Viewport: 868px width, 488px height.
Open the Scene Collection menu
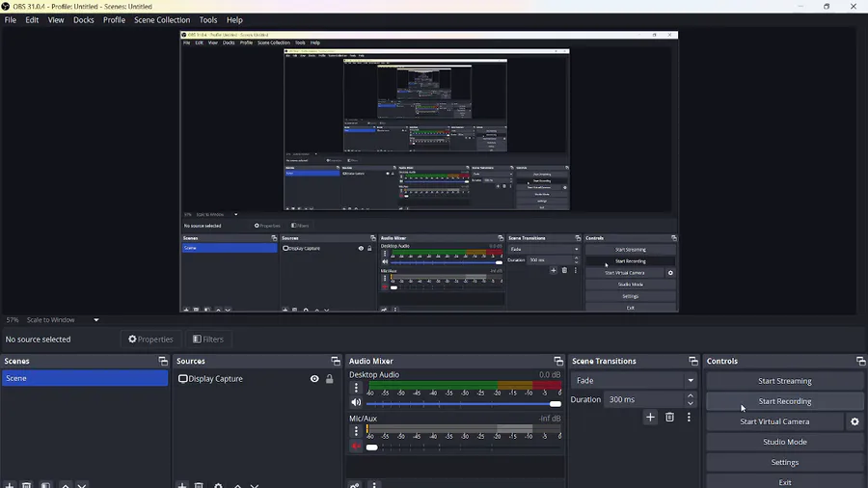(x=162, y=20)
